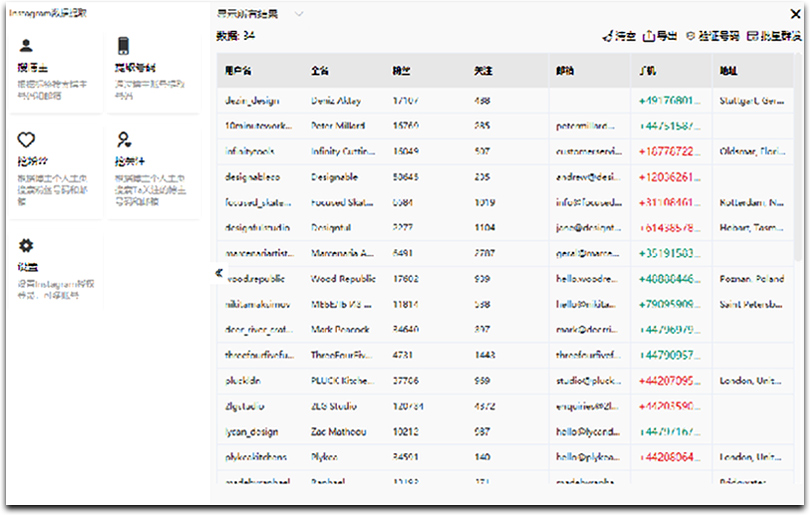810x515 pixels.
Task: Collapse the sidebar with the double-chevron arrow
Action: 218,272
